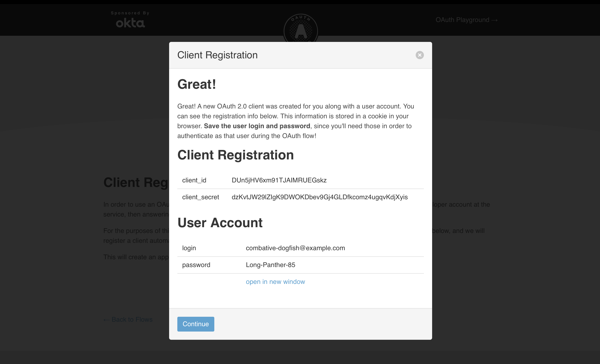The height and width of the screenshot is (364, 600).
Task: Click the dialog title Client Registration
Action: click(217, 55)
